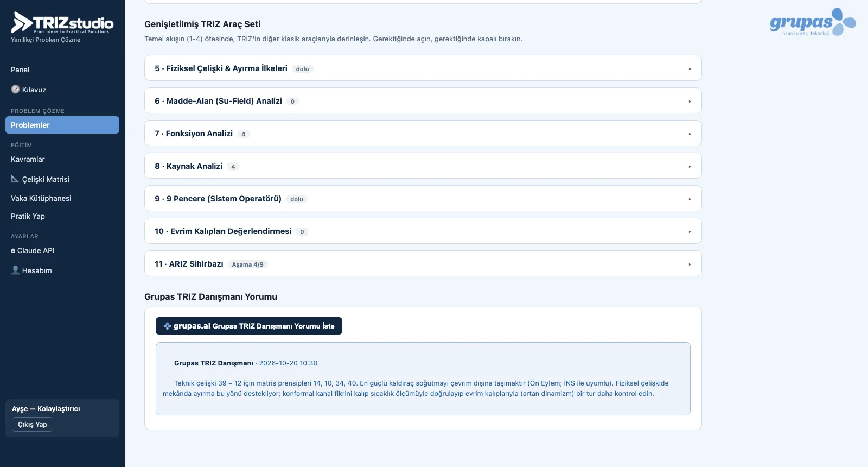Image resolution: width=868 pixels, height=467 pixels.
Task: Expand the Kaynak Analizi section arrow
Action: click(690, 167)
